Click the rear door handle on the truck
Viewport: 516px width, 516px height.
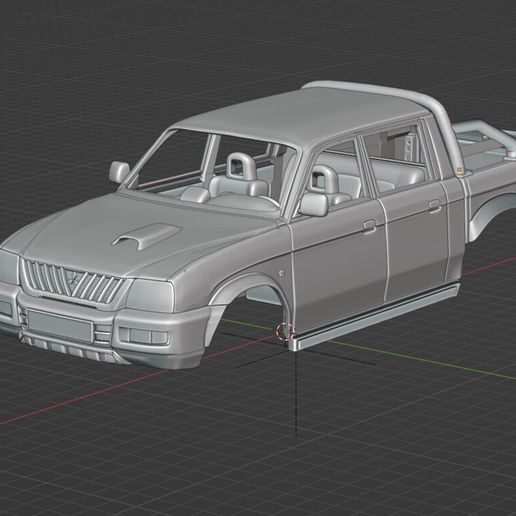(435, 205)
